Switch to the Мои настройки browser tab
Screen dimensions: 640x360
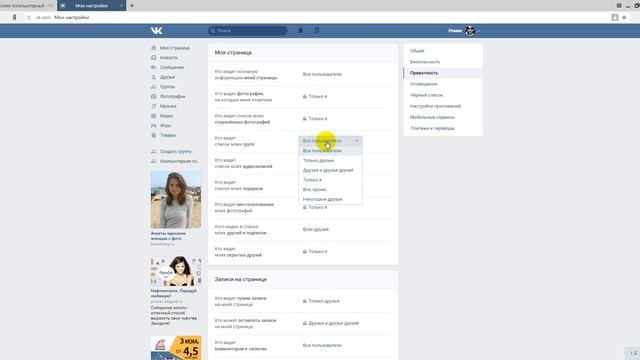pos(91,6)
